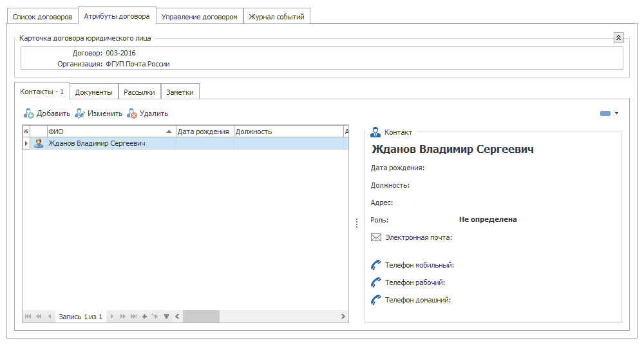Click the Добавить contact button
The height and width of the screenshot is (345, 644).
(x=47, y=113)
